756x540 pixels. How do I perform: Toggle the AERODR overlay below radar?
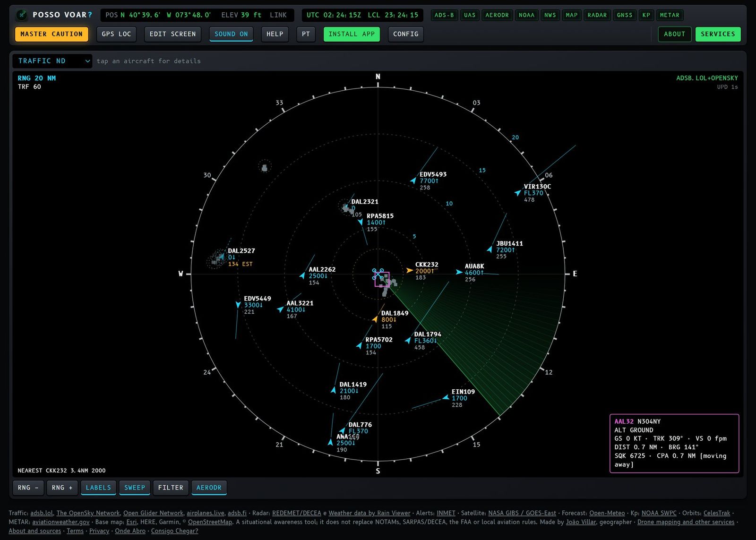pos(209,488)
